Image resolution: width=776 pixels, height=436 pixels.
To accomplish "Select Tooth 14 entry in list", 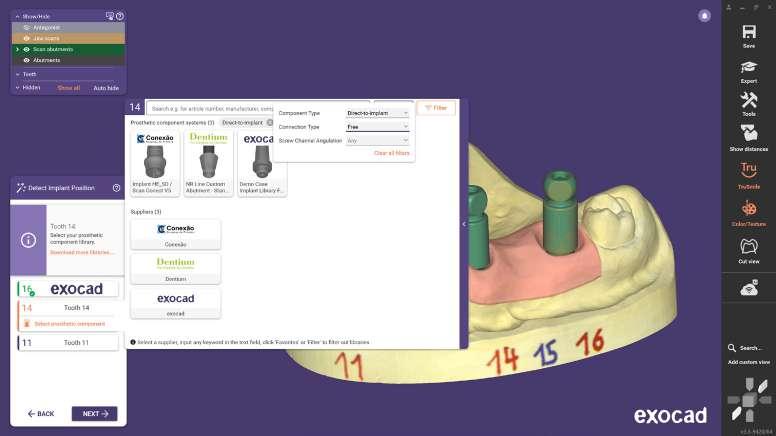I will [x=68, y=308].
